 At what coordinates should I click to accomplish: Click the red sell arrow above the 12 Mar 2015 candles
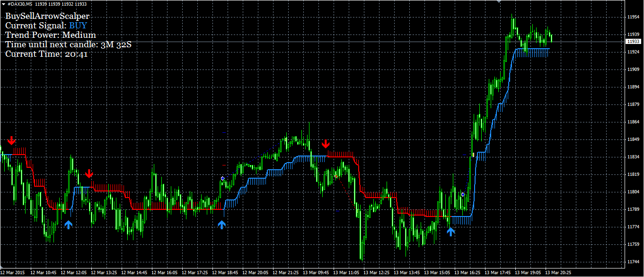pyautogui.click(x=11, y=140)
